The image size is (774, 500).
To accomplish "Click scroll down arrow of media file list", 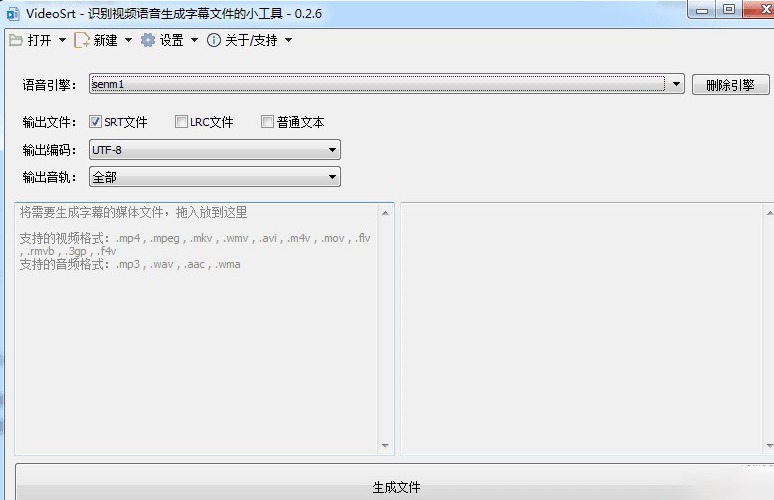I will tap(386, 446).
